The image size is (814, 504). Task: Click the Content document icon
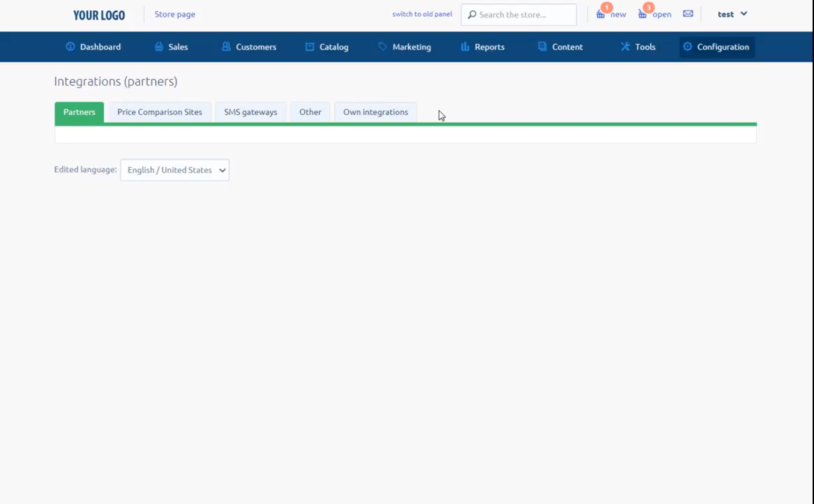[542, 46]
